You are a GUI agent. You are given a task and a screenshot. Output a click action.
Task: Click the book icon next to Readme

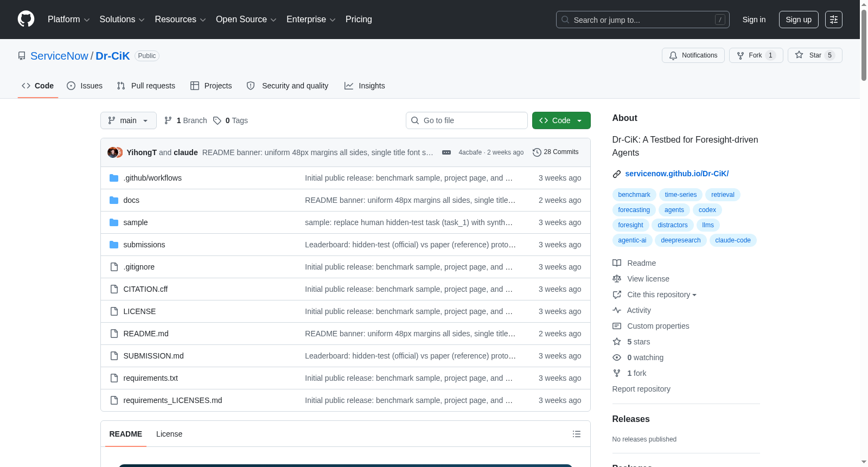coord(617,263)
